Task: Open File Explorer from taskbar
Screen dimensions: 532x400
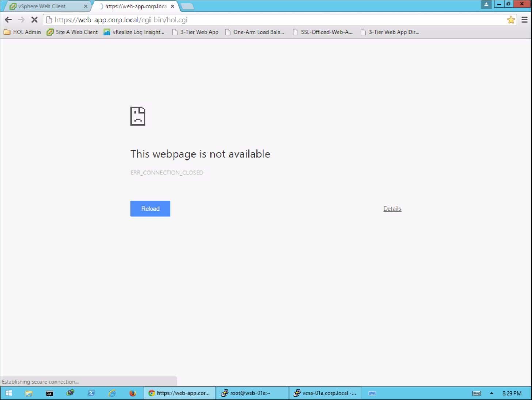Action: click(29, 393)
